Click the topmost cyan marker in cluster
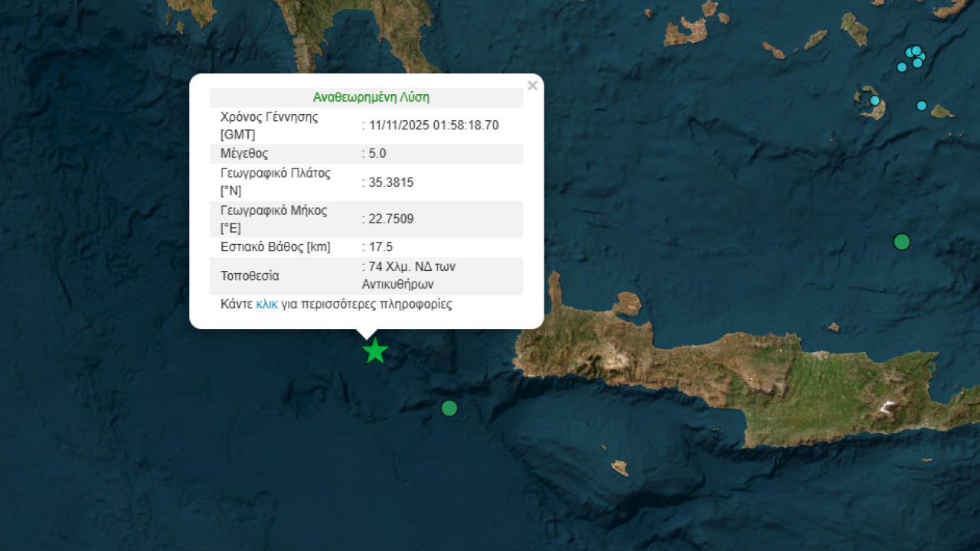 [916, 51]
